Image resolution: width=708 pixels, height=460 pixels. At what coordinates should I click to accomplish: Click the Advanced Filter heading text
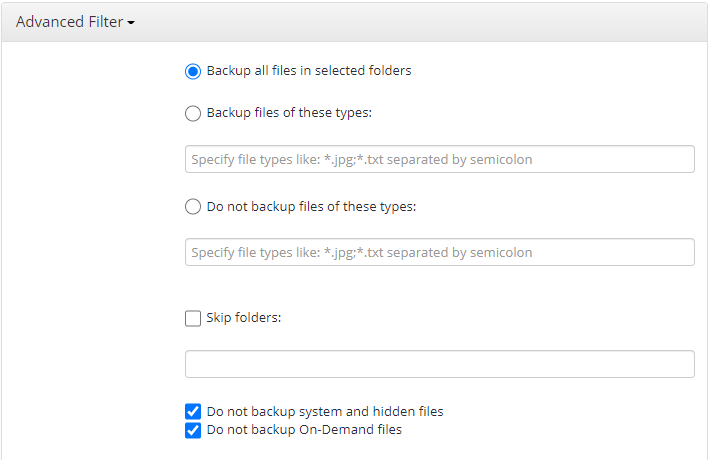(70, 22)
